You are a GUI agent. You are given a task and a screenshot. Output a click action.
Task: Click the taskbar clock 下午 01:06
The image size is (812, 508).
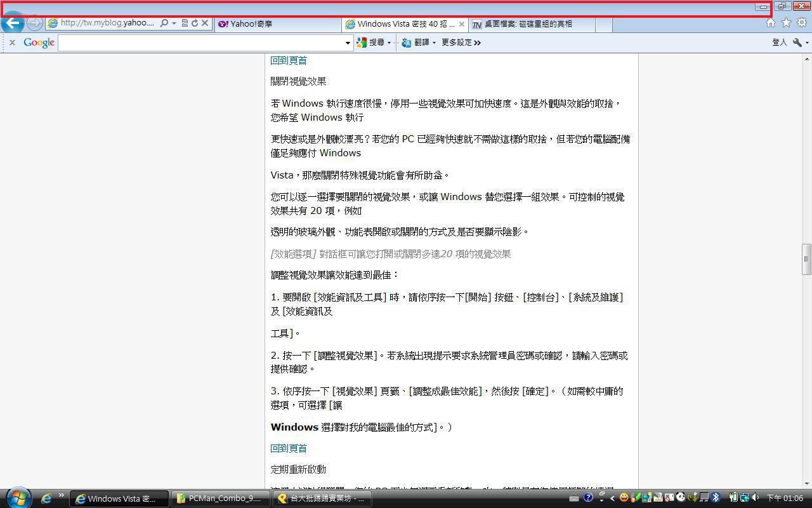[x=785, y=498]
